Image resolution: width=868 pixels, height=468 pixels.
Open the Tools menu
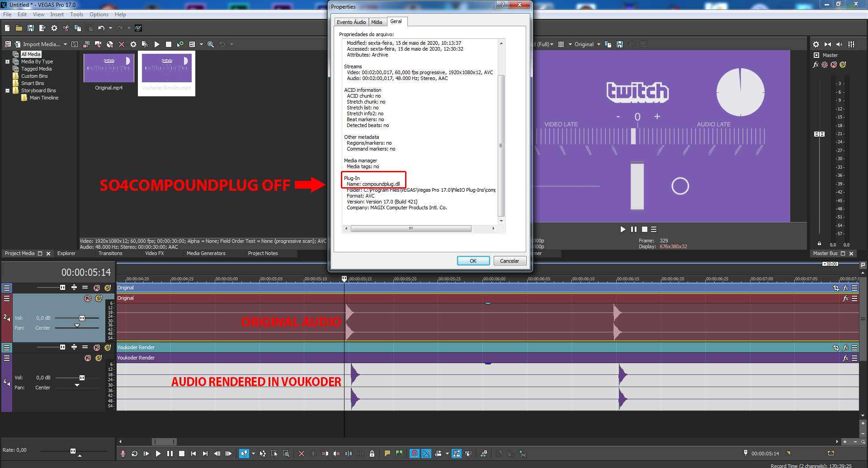(x=76, y=14)
